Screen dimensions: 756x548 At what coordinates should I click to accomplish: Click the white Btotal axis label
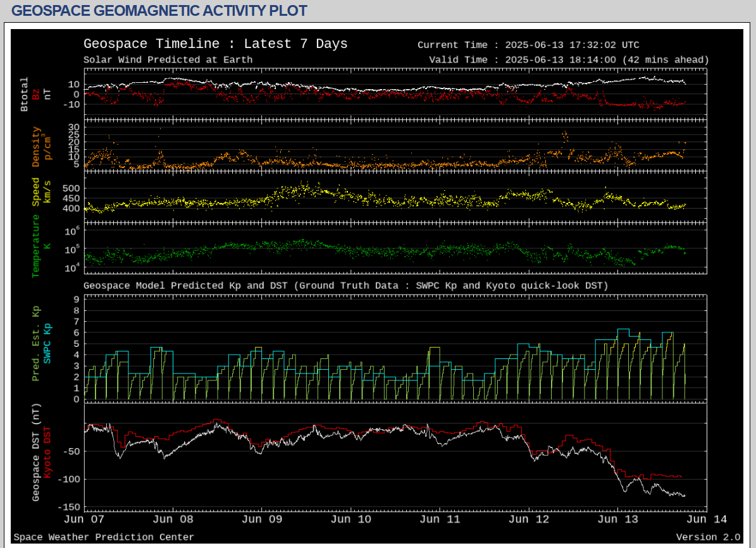25,95
